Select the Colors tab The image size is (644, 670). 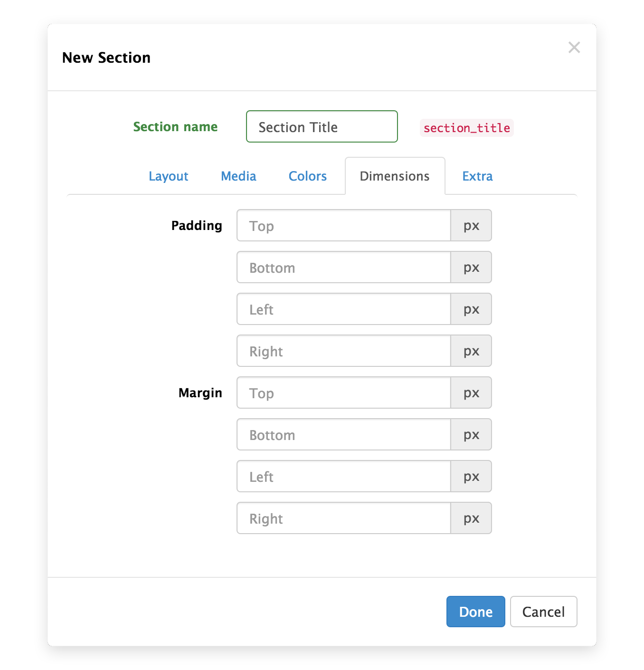point(307,176)
